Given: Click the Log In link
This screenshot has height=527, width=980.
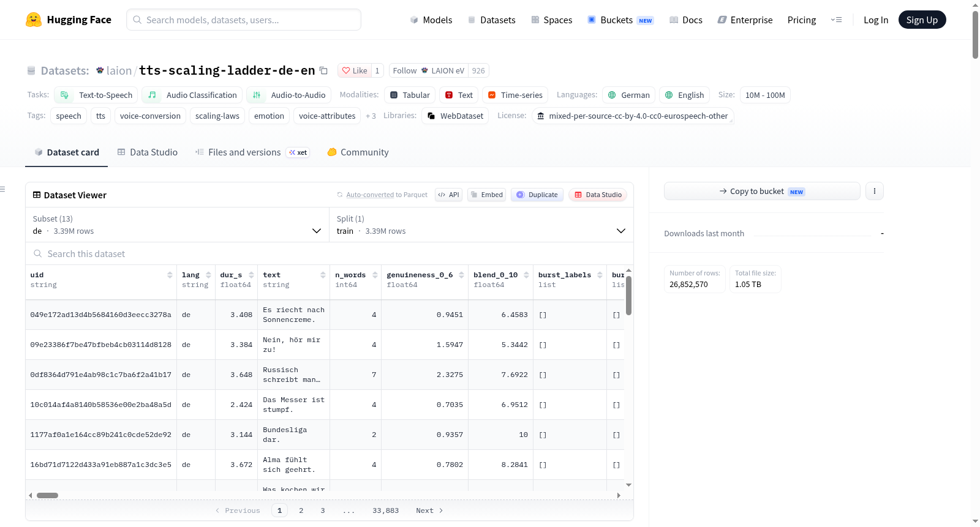Looking at the screenshot, I should tap(876, 20).
